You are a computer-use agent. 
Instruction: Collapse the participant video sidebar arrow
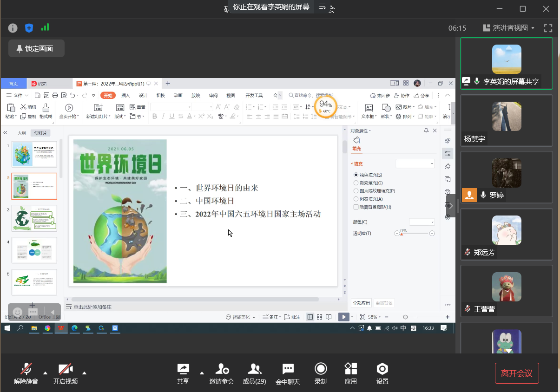point(451,206)
